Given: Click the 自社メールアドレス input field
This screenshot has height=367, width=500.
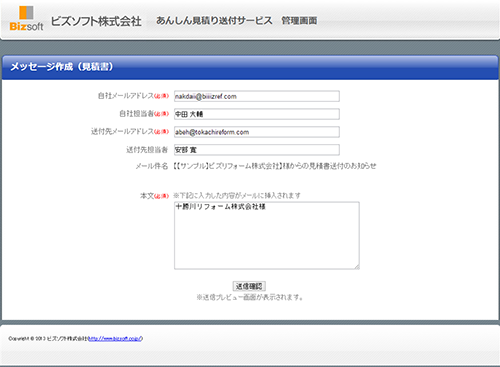Looking at the screenshot, I should [257, 96].
